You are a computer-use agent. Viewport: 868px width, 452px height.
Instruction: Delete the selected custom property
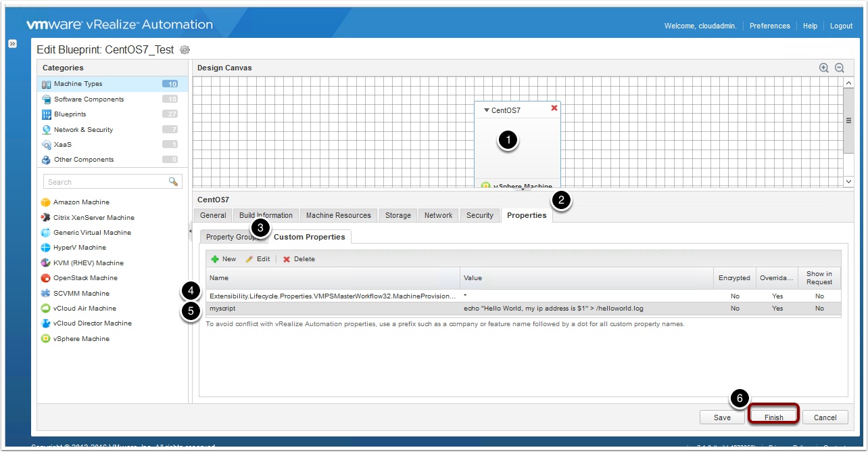298,259
